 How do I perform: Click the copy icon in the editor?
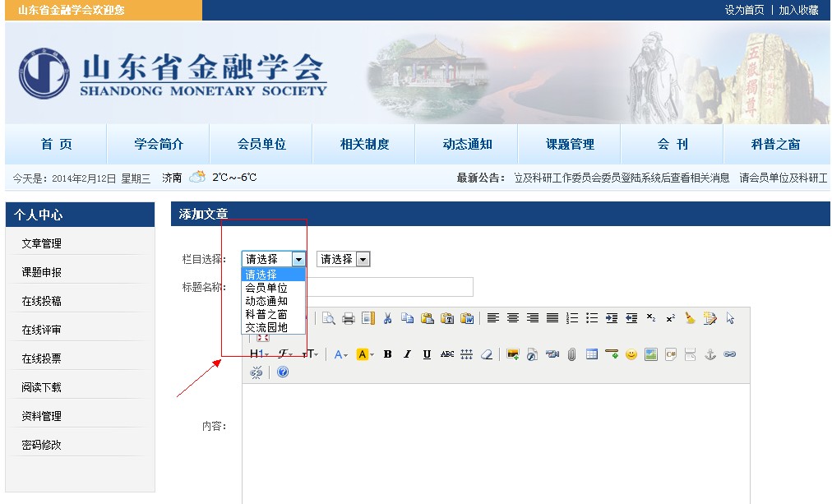[x=408, y=318]
